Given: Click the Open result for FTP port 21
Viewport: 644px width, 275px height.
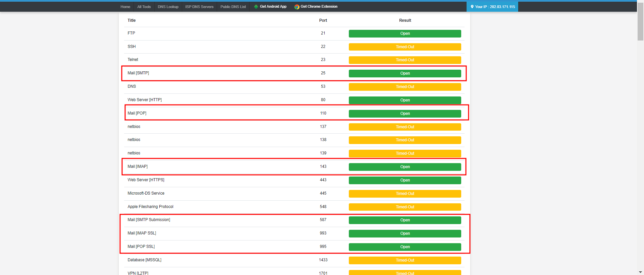Looking at the screenshot, I should 405,33.
